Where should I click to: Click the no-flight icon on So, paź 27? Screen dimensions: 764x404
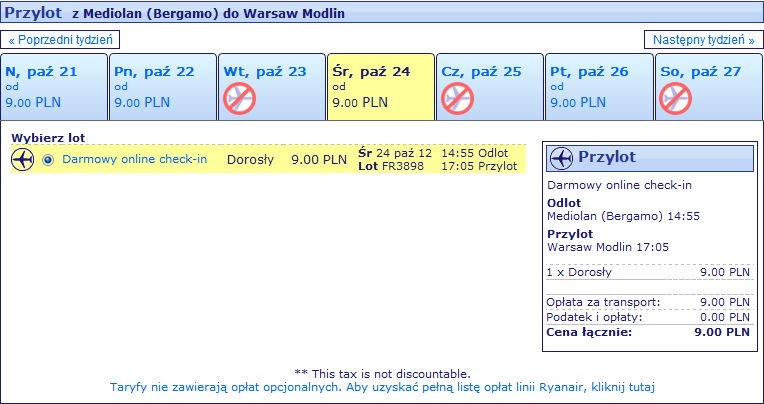point(676,99)
